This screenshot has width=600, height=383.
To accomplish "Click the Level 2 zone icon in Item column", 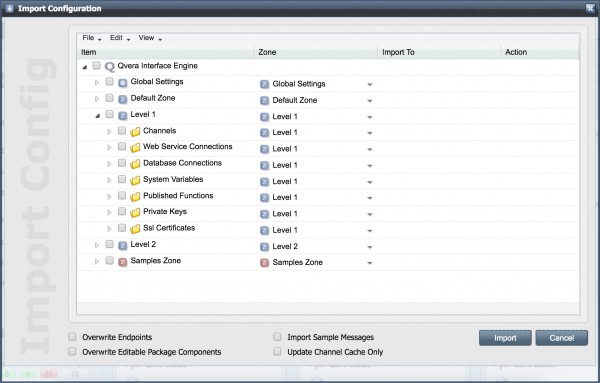I will click(x=122, y=245).
